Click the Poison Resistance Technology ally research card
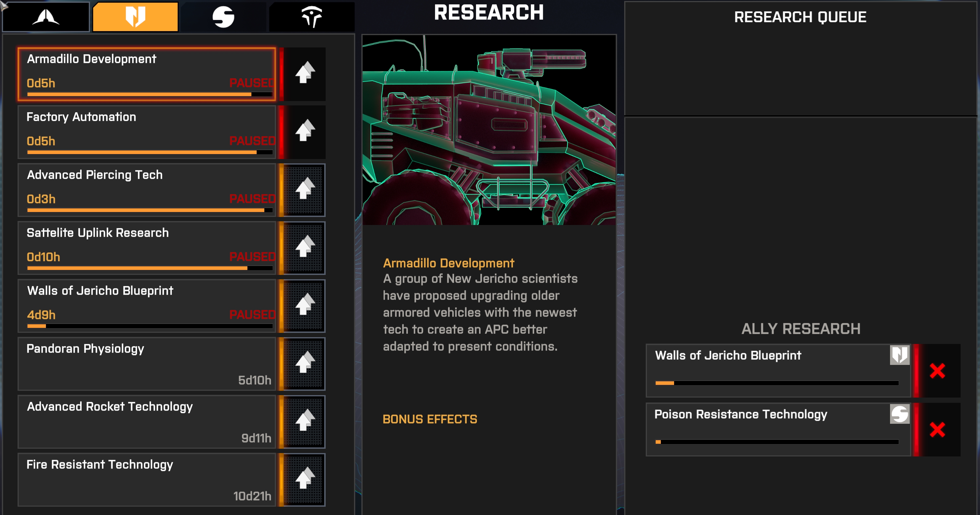Viewport: 980px width, 515px height. coord(778,430)
